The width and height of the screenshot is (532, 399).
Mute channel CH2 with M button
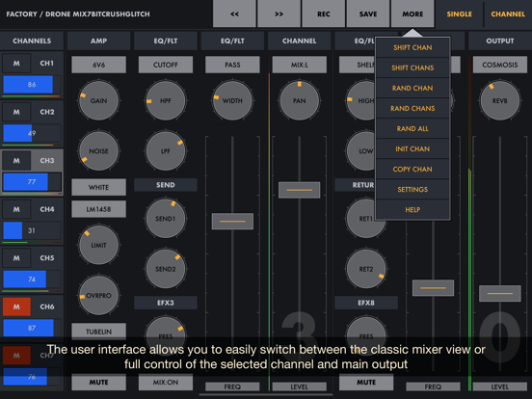pyautogui.click(x=16, y=112)
